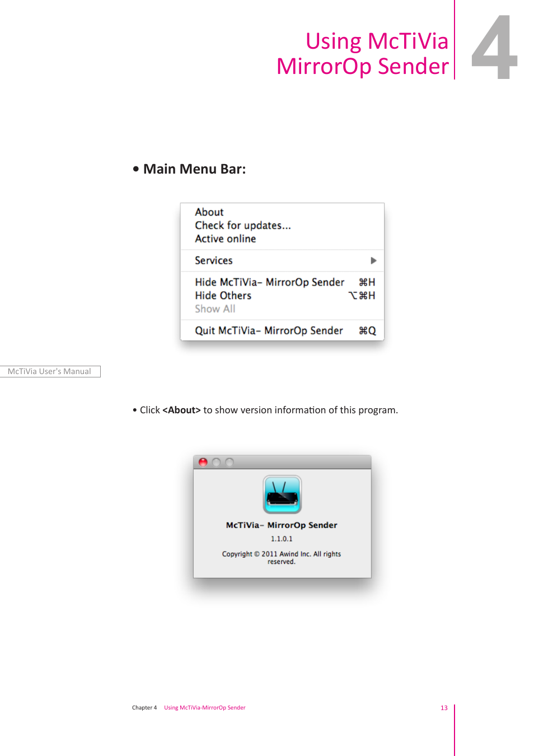Viewport: 534px width, 756px height.
Task: Click the McTiVia- MirrorOp Sender title text
Action: [x=282, y=525]
